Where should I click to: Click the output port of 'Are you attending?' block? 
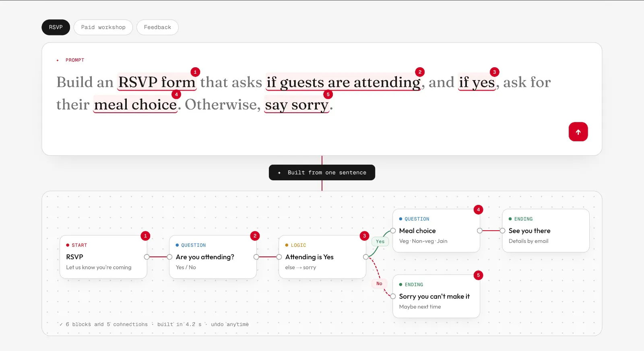[x=256, y=257]
